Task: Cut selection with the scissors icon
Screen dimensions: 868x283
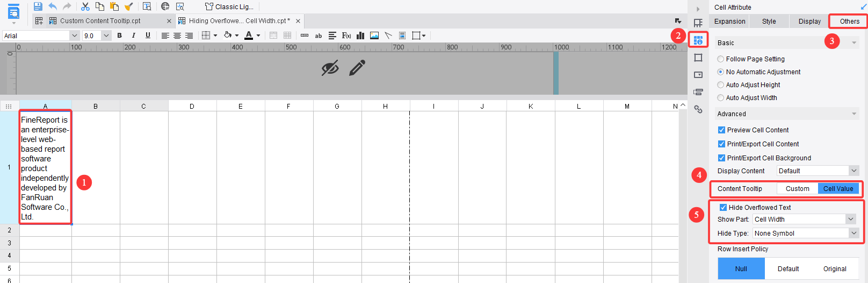Action: click(85, 6)
